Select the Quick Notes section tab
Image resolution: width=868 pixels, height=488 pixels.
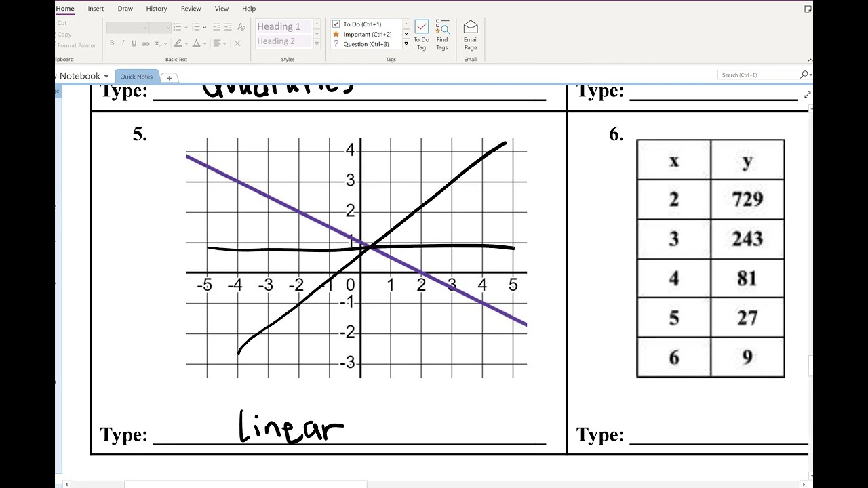click(136, 77)
